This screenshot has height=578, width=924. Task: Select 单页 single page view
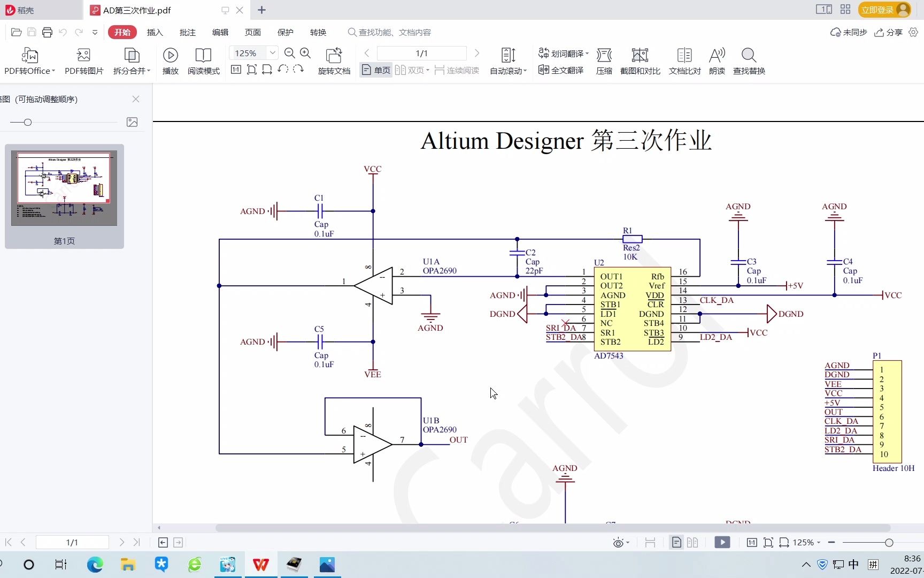coord(376,70)
